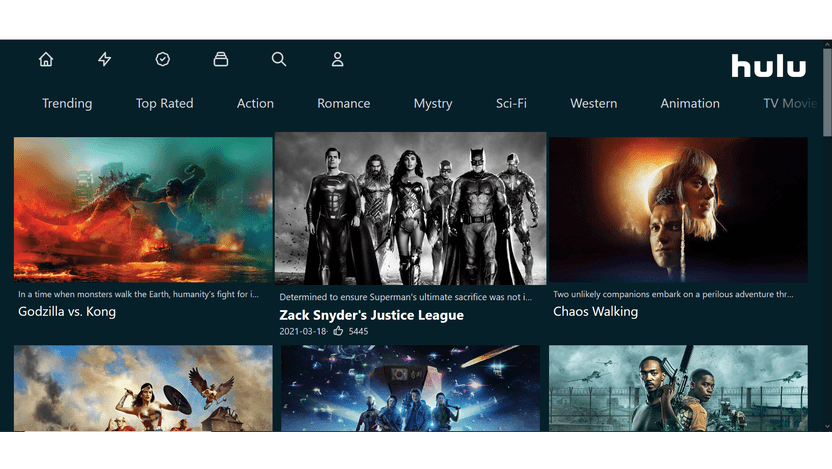Open the lightning bolt Trending icon
832x469 pixels.
pos(105,59)
